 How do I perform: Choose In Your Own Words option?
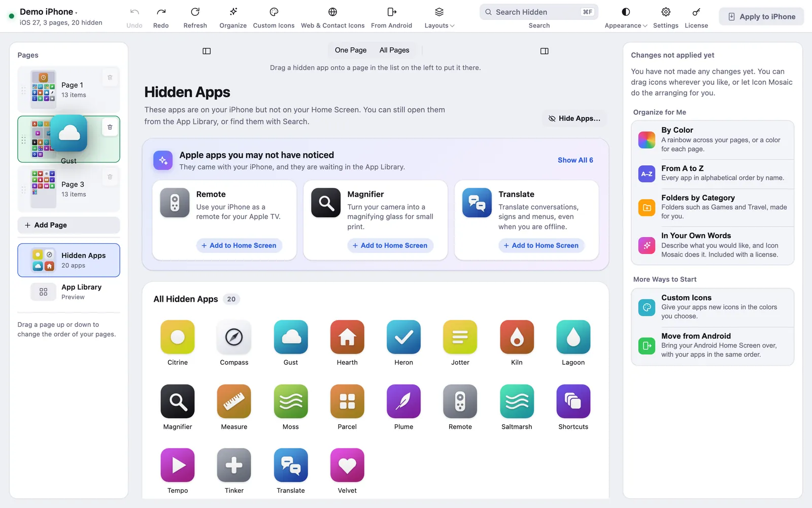[713, 245]
